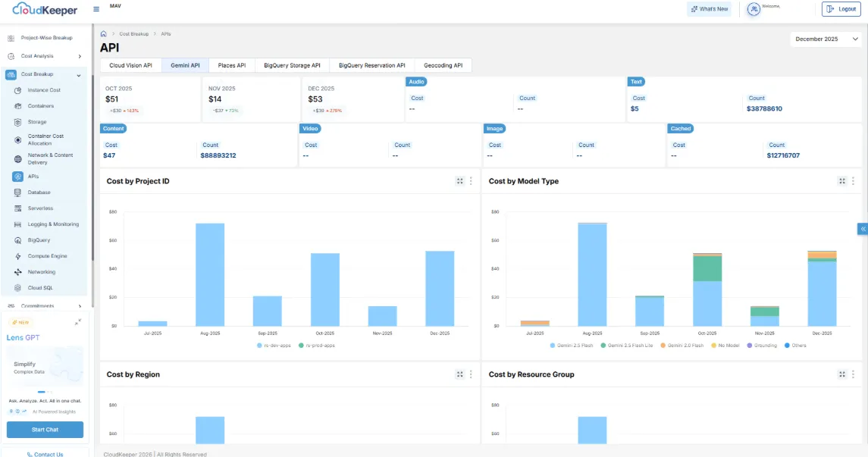This screenshot has width=868, height=457.
Task: Expand Cost by Region chart fullscreen
Action: [459, 374]
